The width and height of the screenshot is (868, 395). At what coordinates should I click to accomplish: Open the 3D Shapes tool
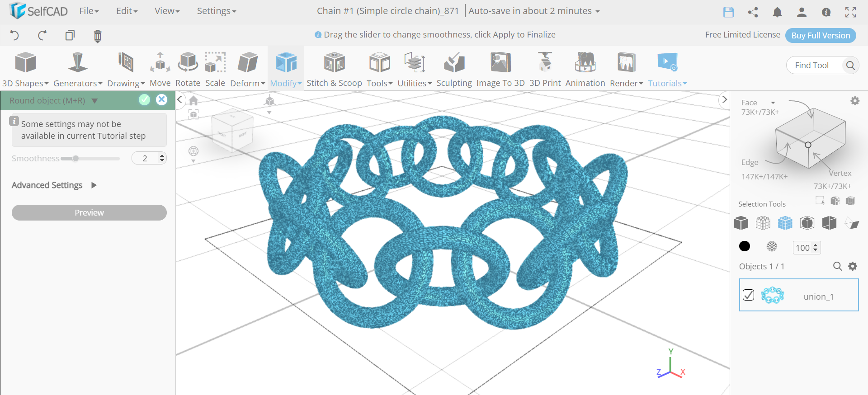25,70
